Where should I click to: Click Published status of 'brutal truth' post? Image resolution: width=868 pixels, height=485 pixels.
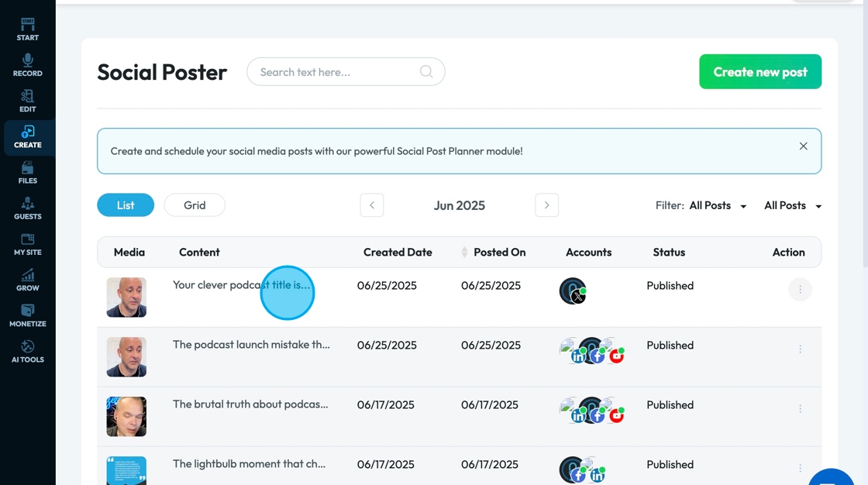click(x=670, y=404)
